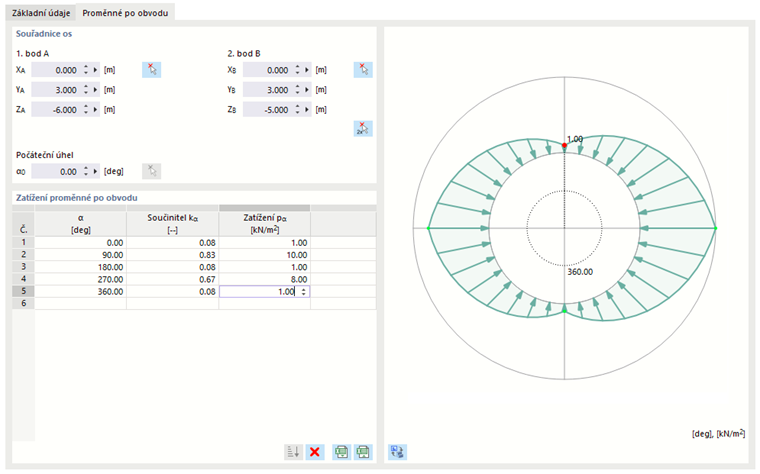Click the YB input field showing 3.000
The height and width of the screenshot is (474, 760).
coord(268,90)
